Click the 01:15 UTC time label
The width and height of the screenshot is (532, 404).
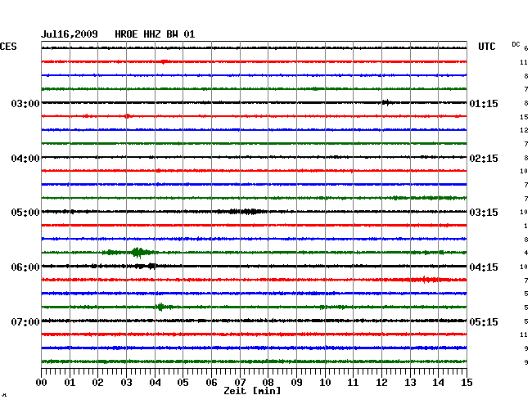(x=484, y=103)
